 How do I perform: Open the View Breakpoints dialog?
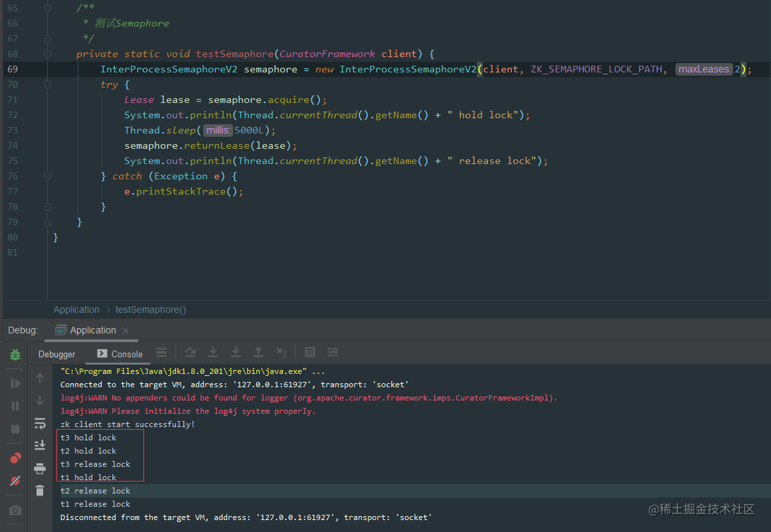click(15, 457)
